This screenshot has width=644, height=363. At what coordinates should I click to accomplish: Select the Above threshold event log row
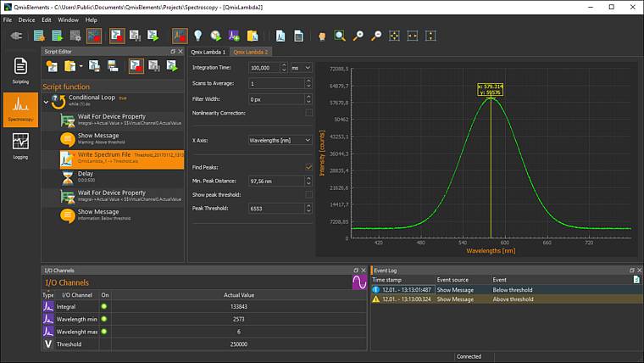click(507, 299)
